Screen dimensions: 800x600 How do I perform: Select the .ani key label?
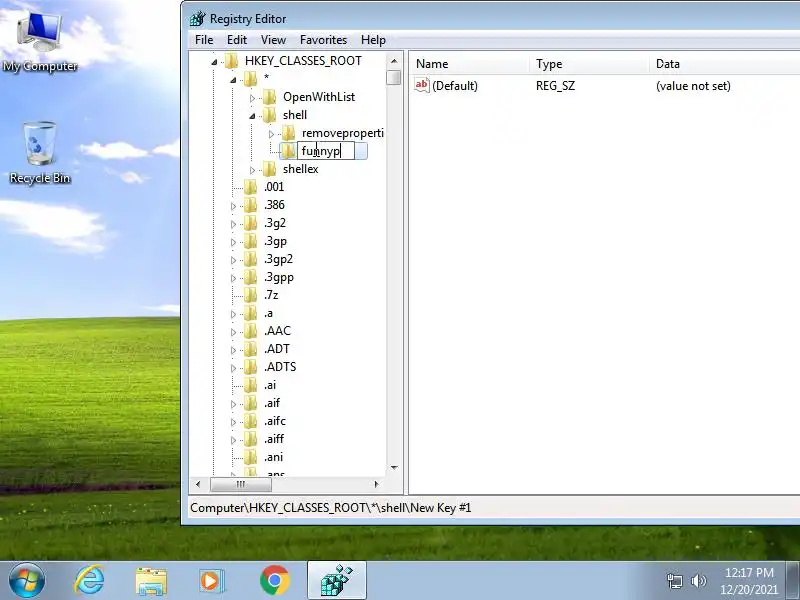[x=273, y=457]
